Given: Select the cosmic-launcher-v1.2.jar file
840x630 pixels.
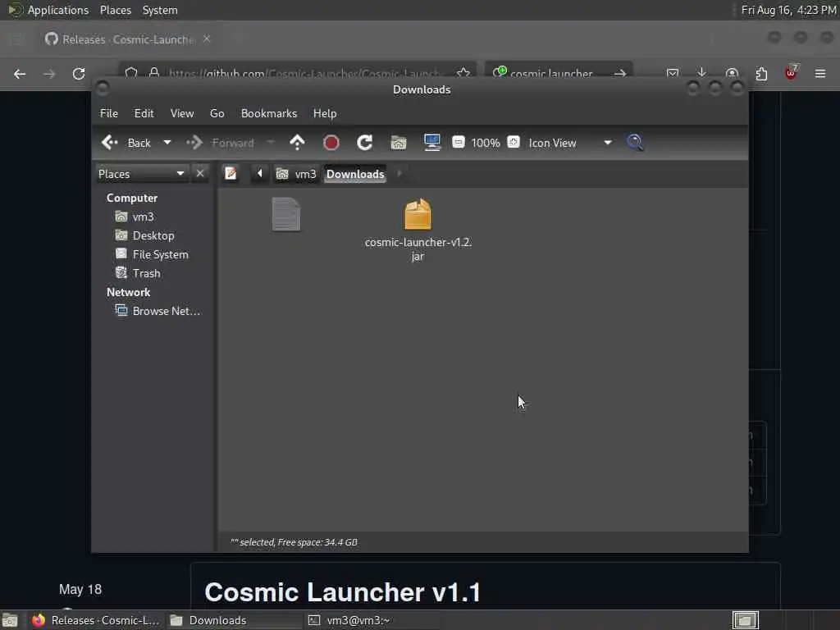Looking at the screenshot, I should pos(418,231).
